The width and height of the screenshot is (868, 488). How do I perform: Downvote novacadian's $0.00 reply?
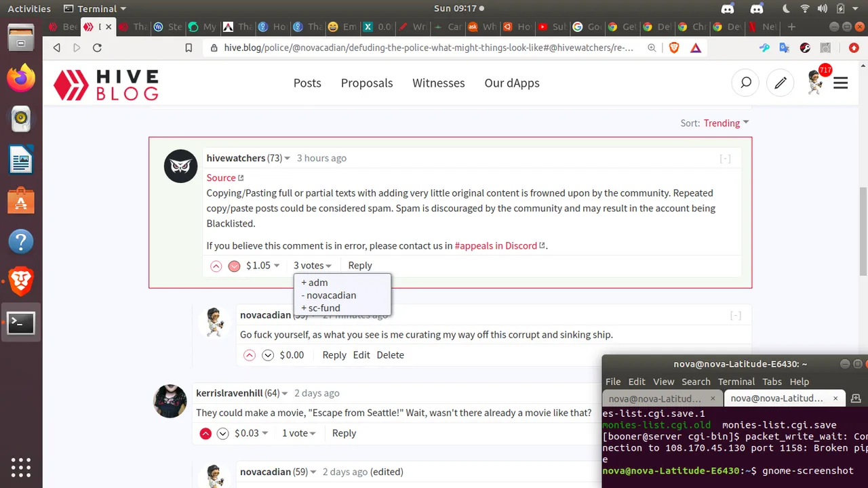(x=268, y=355)
